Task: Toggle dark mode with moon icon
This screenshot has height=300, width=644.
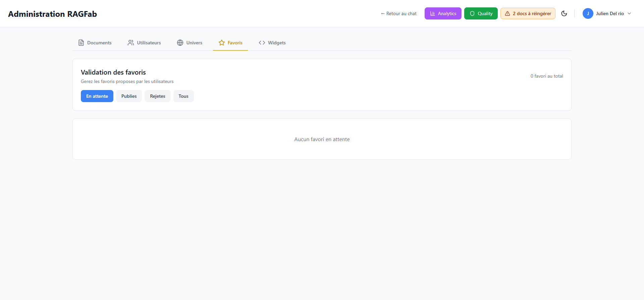Action: pyautogui.click(x=564, y=13)
